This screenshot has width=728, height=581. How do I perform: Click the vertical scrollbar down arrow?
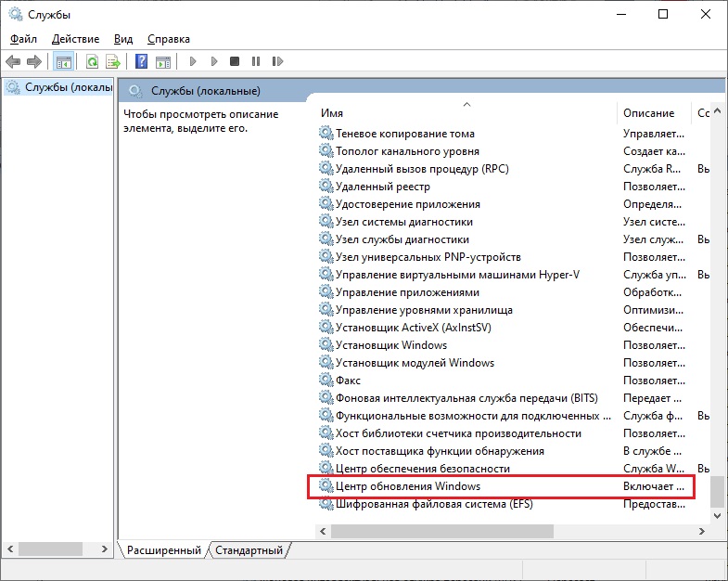[x=717, y=515]
